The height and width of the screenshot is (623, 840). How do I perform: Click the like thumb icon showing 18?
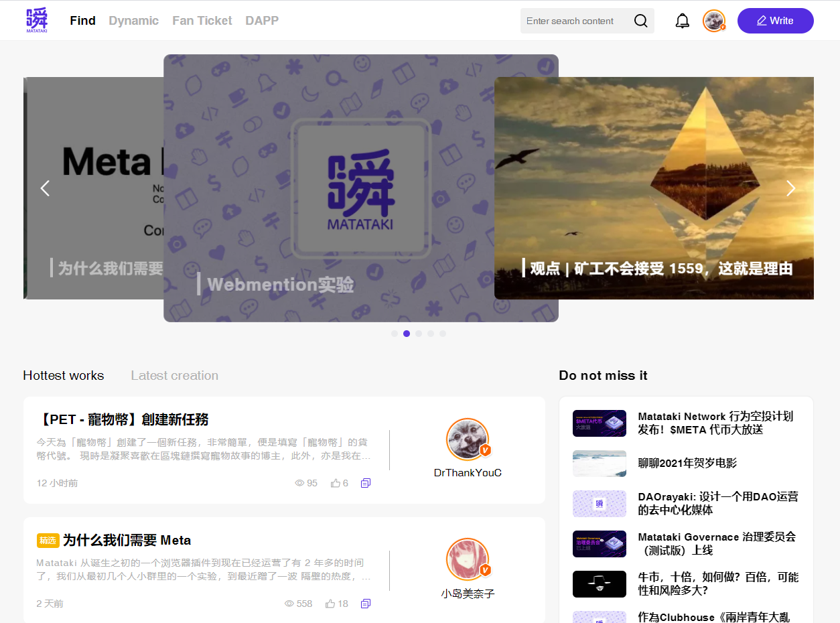330,604
